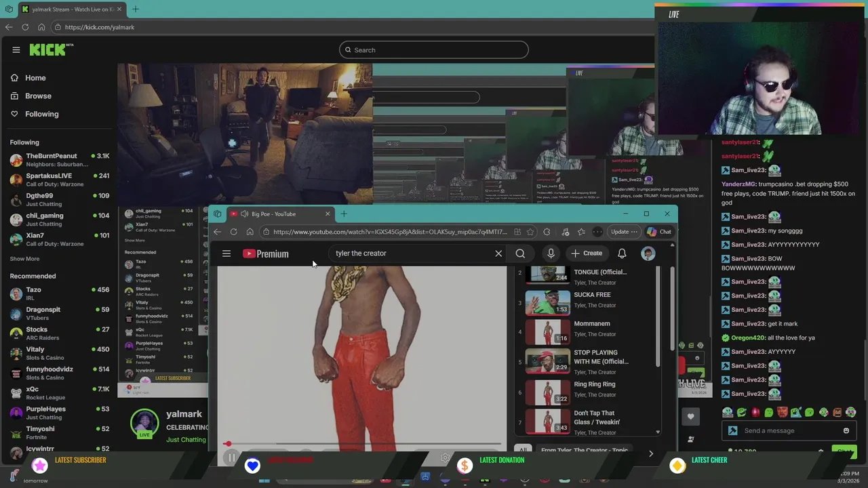Click heart icon beside Kick chat
This screenshot has width=868, height=488.
[x=690, y=417]
